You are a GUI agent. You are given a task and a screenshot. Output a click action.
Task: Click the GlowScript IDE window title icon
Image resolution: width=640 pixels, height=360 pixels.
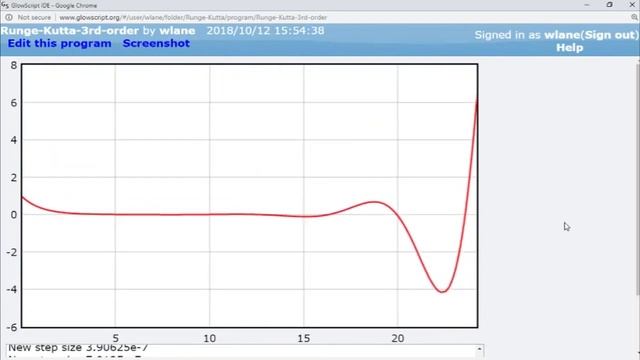click(5, 5)
